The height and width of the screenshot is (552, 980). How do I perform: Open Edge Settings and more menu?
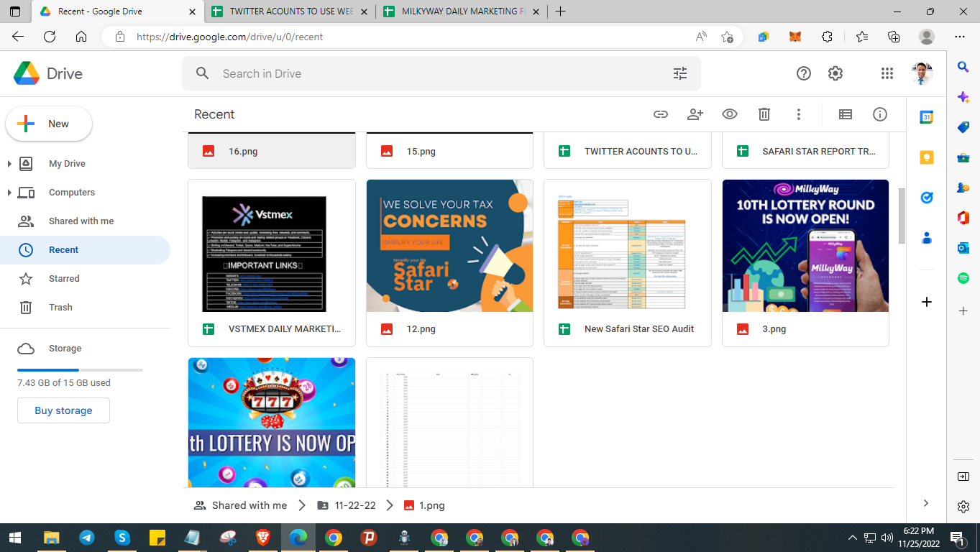coord(960,37)
